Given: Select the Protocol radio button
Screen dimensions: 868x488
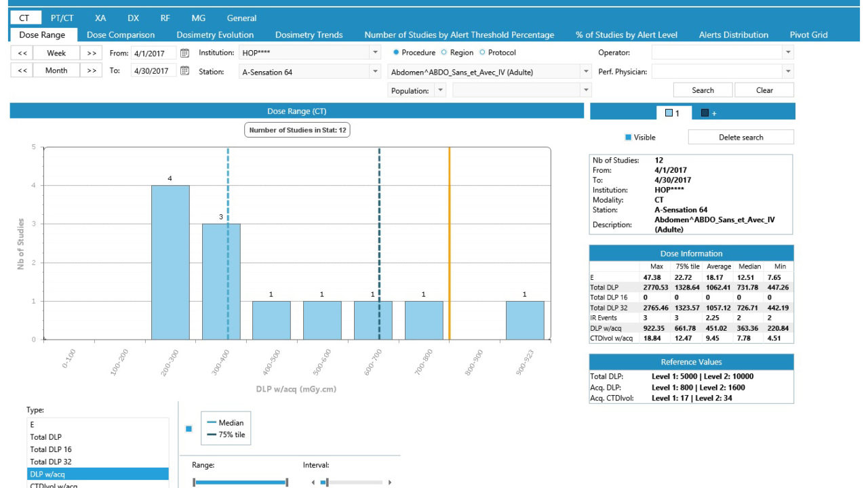Looking at the screenshot, I should 482,53.
